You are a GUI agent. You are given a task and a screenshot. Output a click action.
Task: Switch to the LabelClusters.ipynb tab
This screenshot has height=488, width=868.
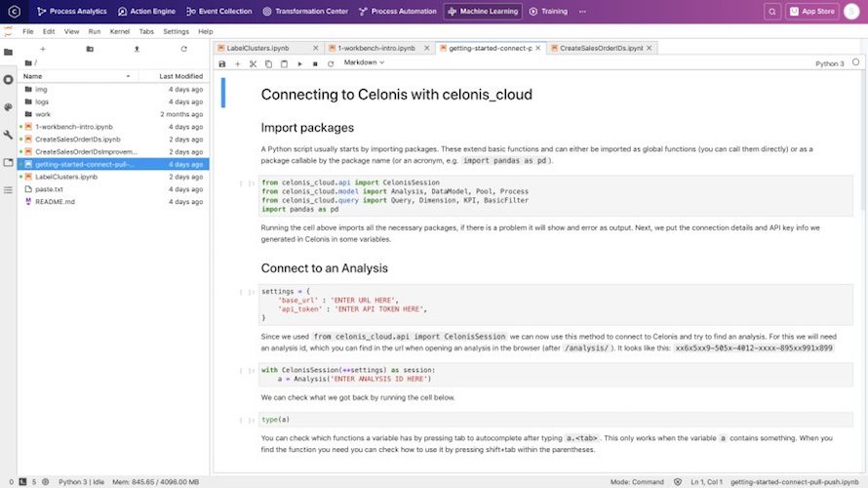coord(258,47)
